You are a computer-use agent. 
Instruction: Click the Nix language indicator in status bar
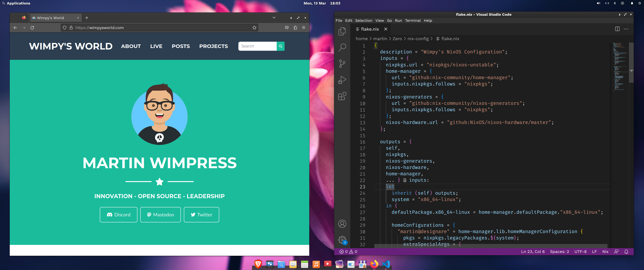coord(606,251)
